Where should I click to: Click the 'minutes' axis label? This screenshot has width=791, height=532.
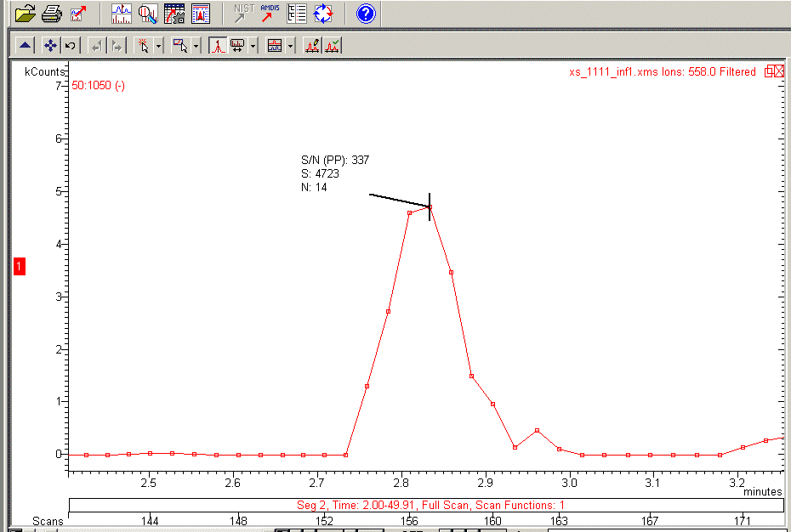point(762,492)
